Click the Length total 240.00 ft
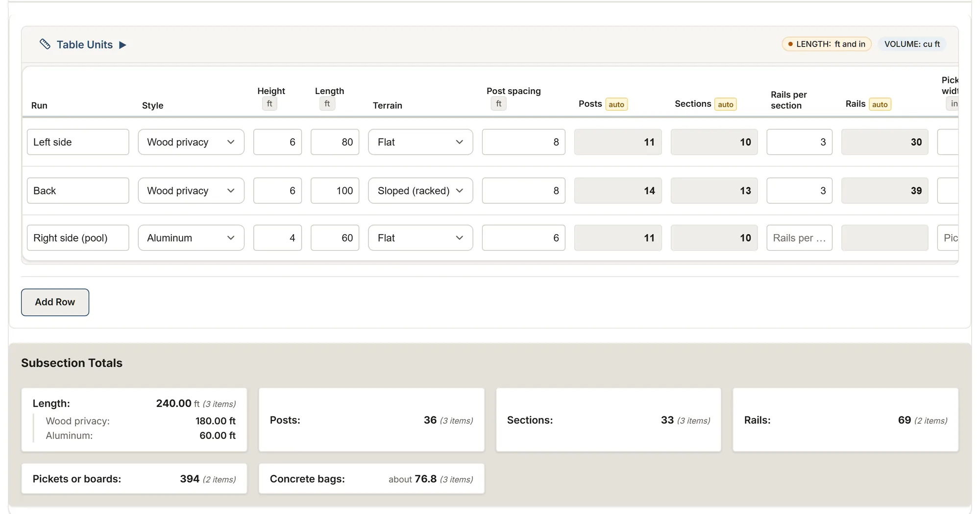The image size is (980, 514). [x=178, y=403]
